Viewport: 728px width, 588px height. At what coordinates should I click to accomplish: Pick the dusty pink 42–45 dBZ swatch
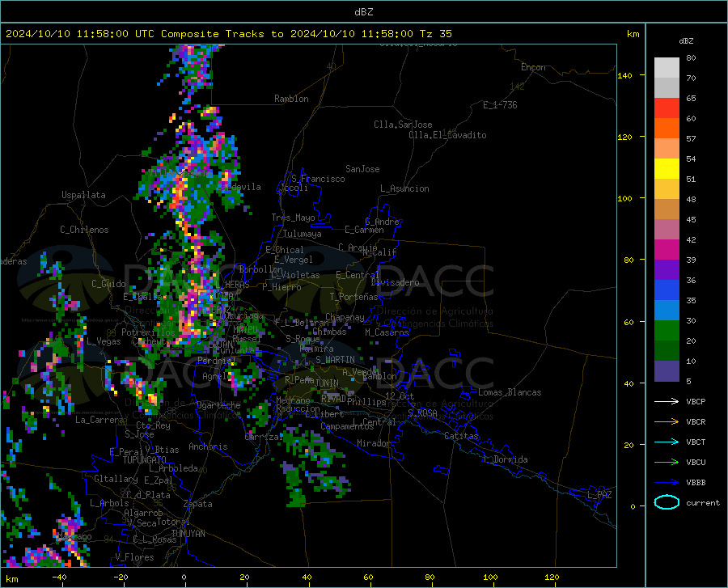[x=667, y=230]
